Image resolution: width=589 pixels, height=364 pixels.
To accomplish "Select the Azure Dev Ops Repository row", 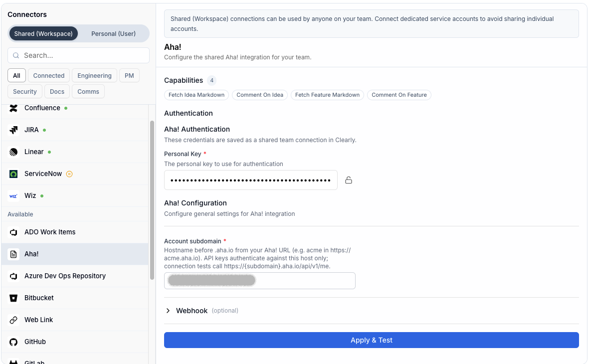I will pyautogui.click(x=75, y=276).
